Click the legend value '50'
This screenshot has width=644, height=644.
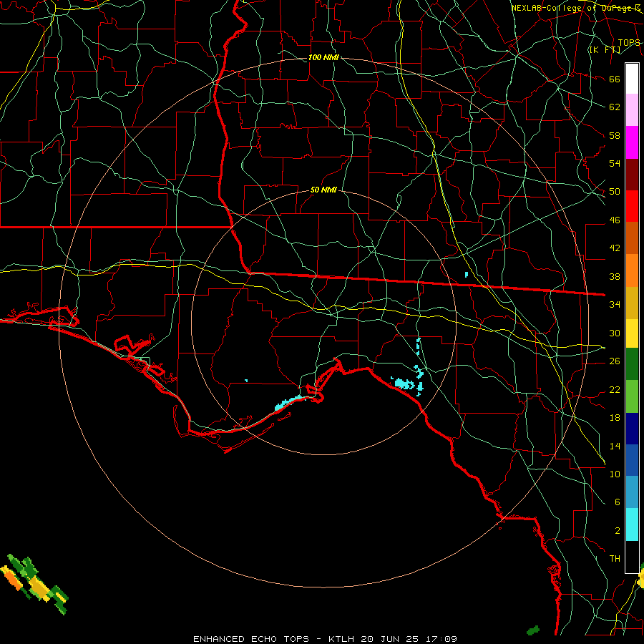pos(615,192)
